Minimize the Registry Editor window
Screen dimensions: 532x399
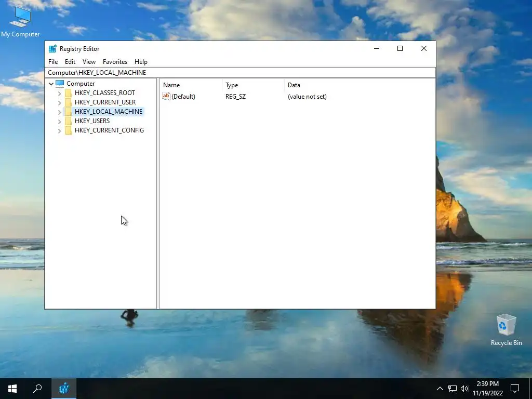(x=377, y=48)
